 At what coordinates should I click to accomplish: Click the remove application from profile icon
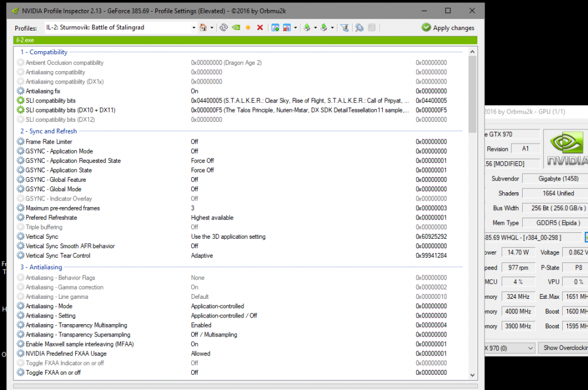(287, 28)
